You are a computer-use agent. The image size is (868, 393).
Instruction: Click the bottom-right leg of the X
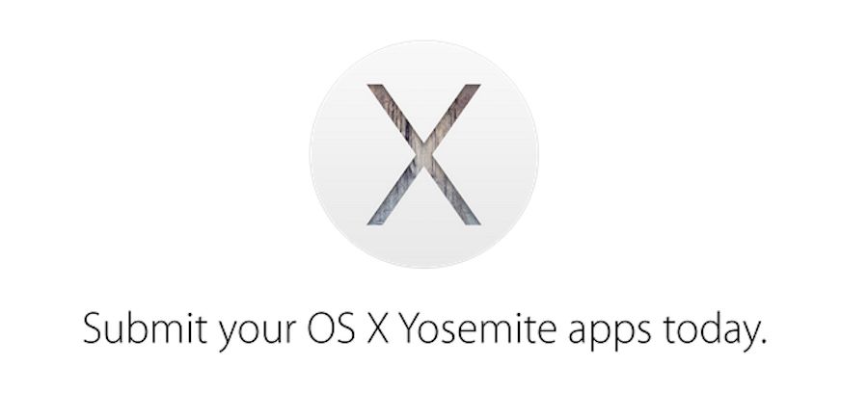[x=457, y=196]
